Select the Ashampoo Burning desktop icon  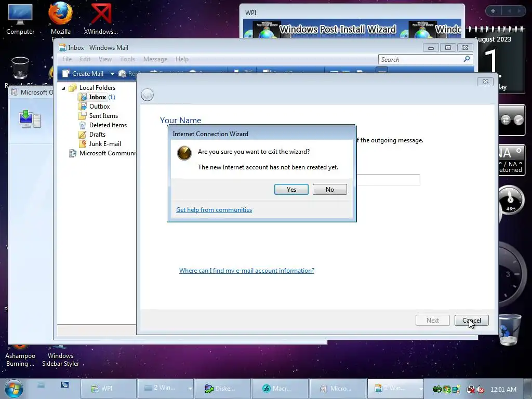20,357
